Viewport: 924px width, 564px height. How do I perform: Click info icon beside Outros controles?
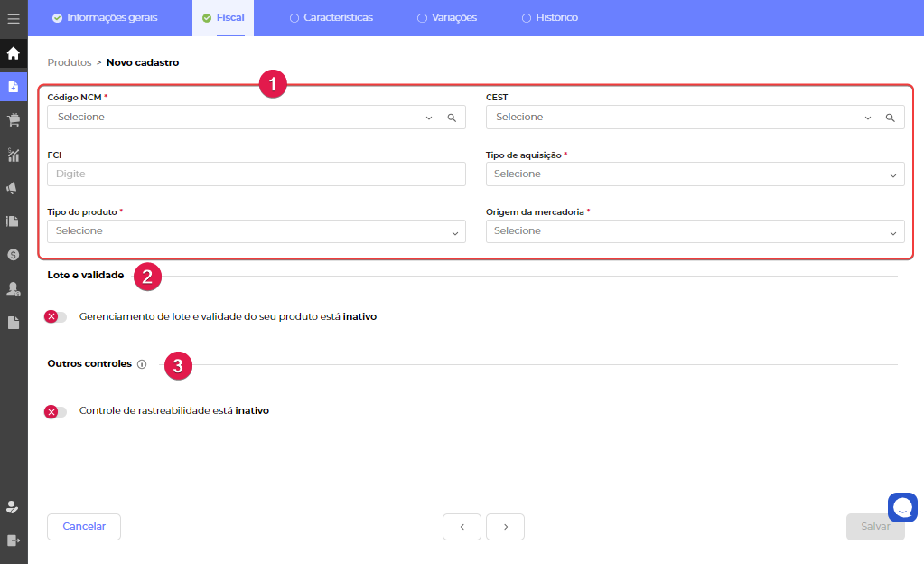(x=142, y=364)
